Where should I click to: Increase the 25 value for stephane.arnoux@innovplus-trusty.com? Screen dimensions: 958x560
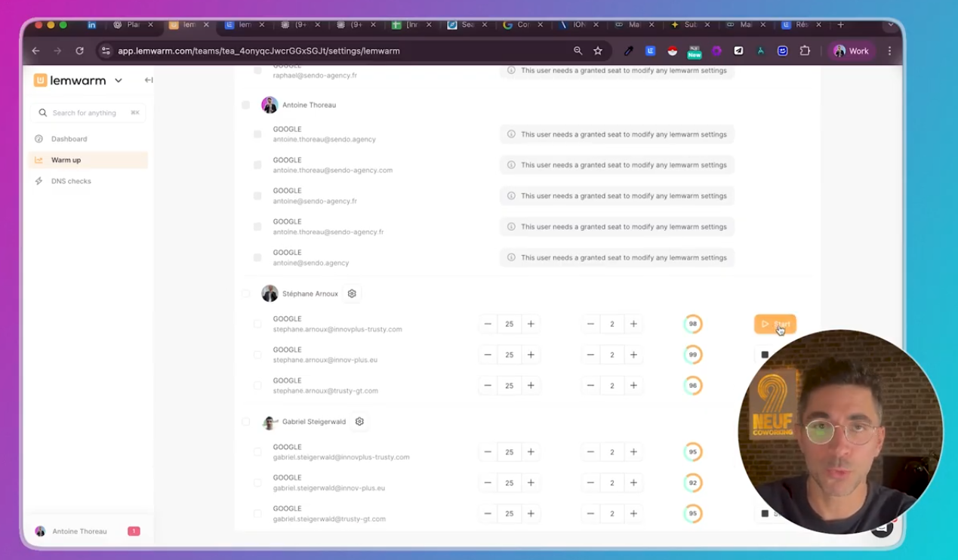coord(531,324)
